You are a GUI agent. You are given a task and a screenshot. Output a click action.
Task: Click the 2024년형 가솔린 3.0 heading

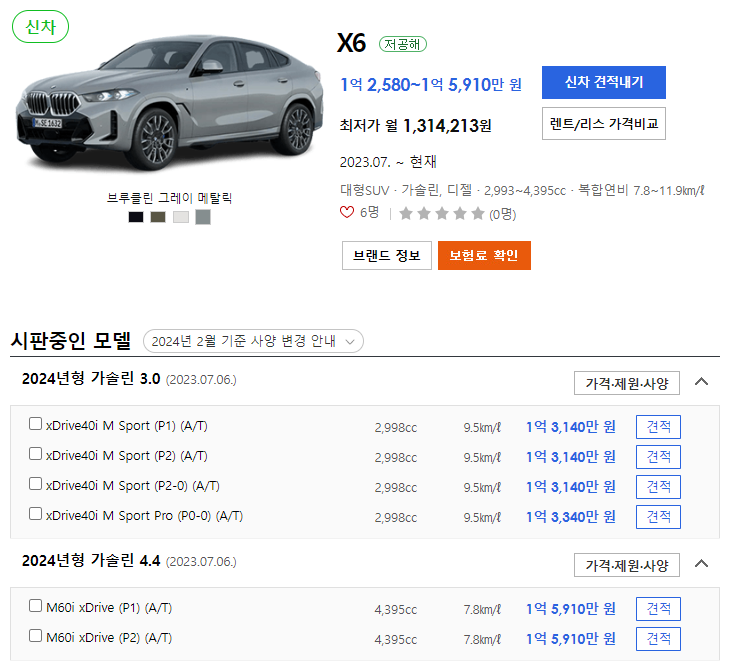coord(91,379)
